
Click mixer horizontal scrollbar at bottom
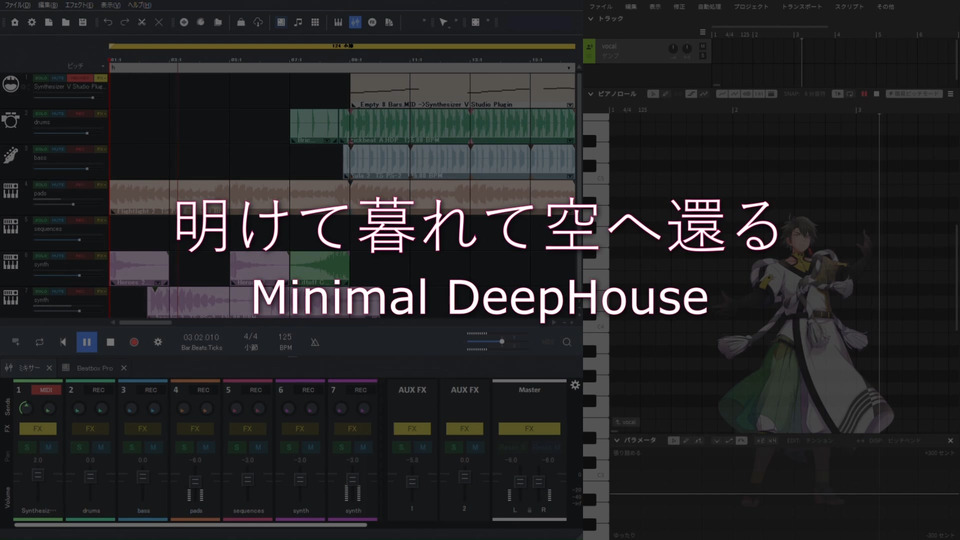(x=190, y=525)
